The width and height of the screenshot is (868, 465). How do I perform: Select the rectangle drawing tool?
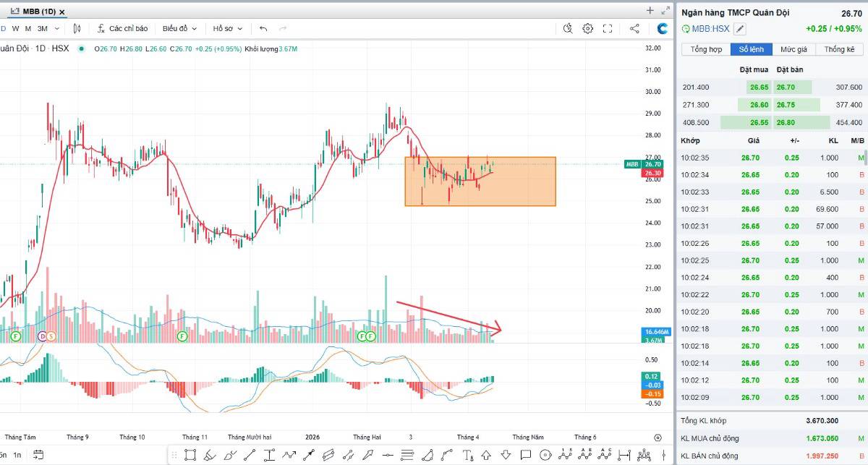click(x=191, y=455)
